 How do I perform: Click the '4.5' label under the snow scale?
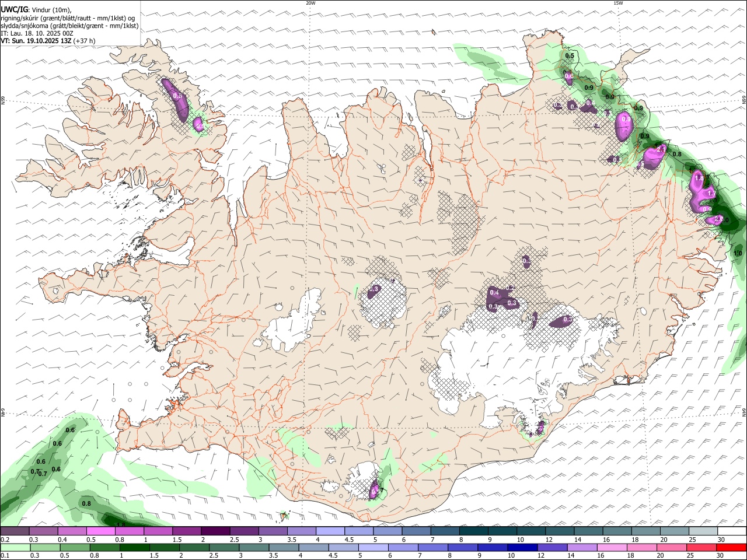tap(349, 540)
